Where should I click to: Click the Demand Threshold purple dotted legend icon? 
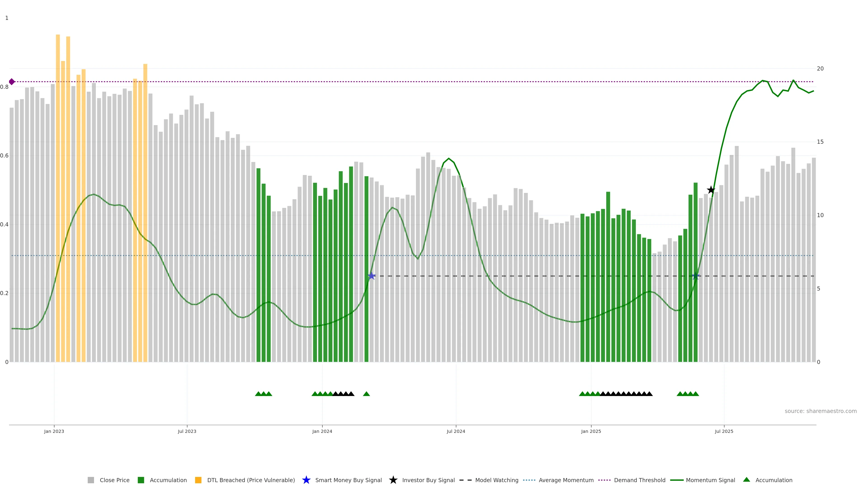click(604, 480)
